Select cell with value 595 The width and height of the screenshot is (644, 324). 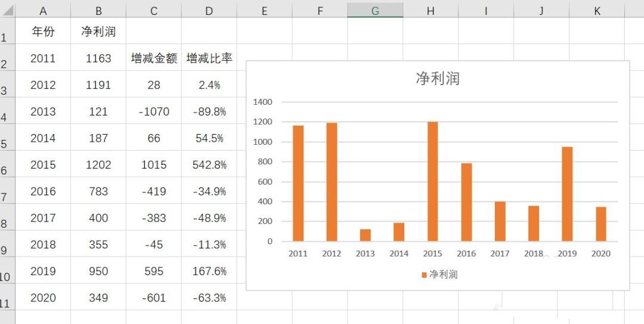point(154,271)
